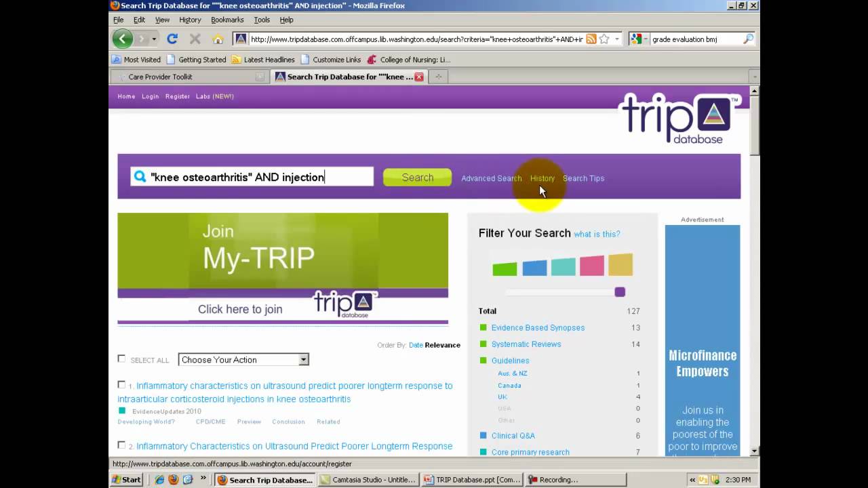The image size is (868, 488).
Task: Click the Join My-TRIP banner
Action: pos(283,268)
